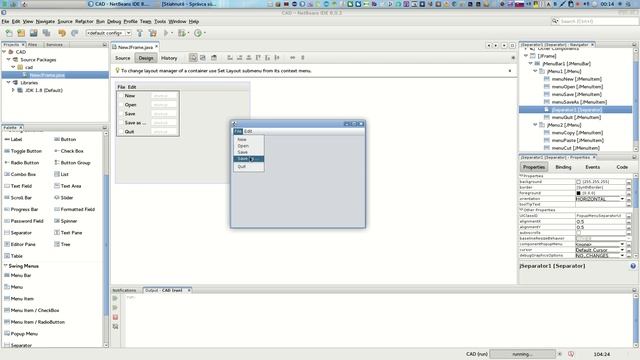Cancel the running CAD process button
The height and width of the screenshot is (360, 640).
coord(560,354)
